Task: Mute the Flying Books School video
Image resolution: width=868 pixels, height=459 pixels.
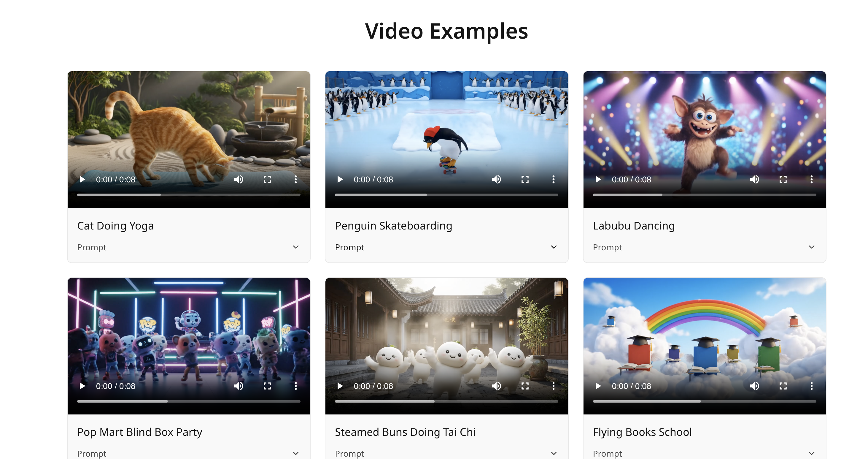Action: (x=754, y=386)
